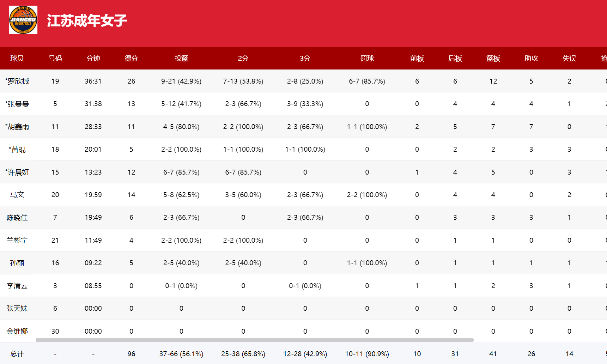The height and width of the screenshot is (364, 607).
Task: Click the 总计 totals row label
Action: click(17, 354)
